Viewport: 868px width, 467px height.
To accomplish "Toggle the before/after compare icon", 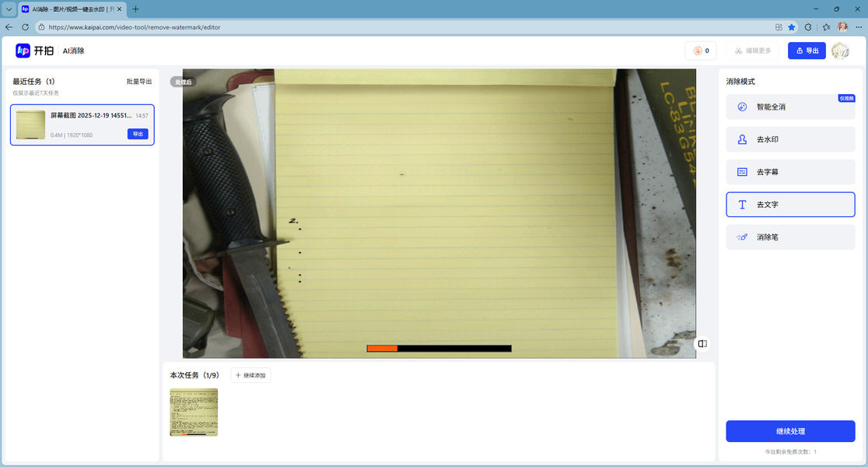I will tap(702, 343).
